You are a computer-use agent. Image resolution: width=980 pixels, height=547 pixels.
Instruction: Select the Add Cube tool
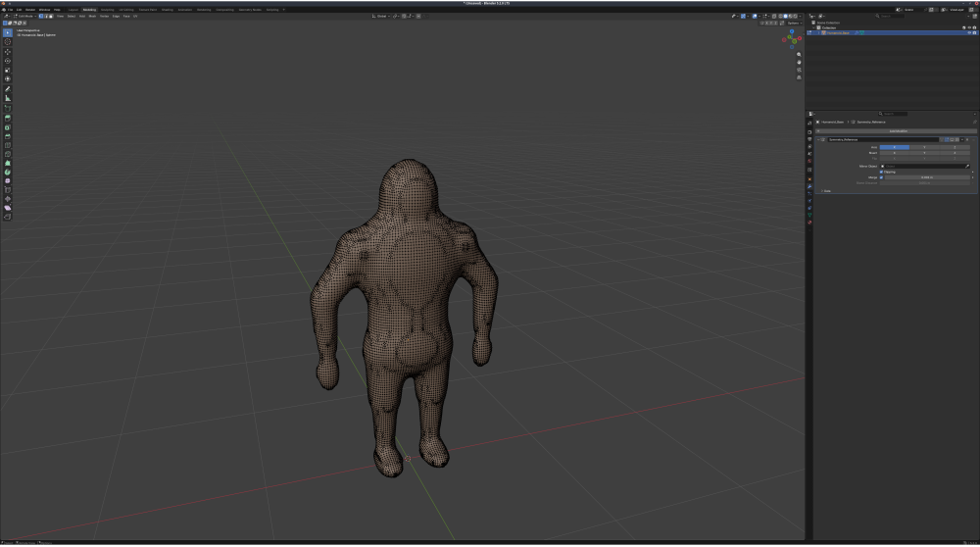tap(8, 108)
